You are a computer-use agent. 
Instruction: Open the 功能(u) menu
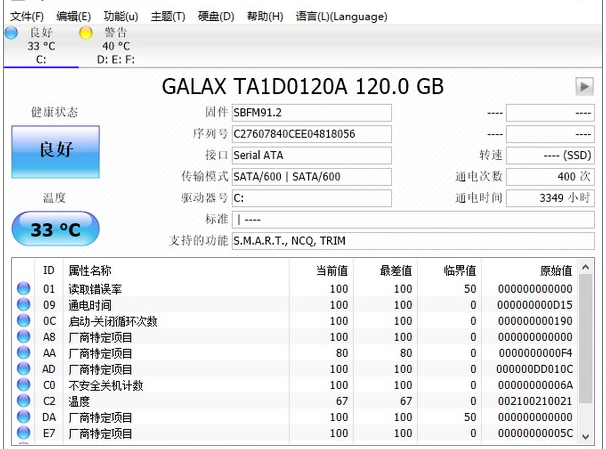(121, 16)
